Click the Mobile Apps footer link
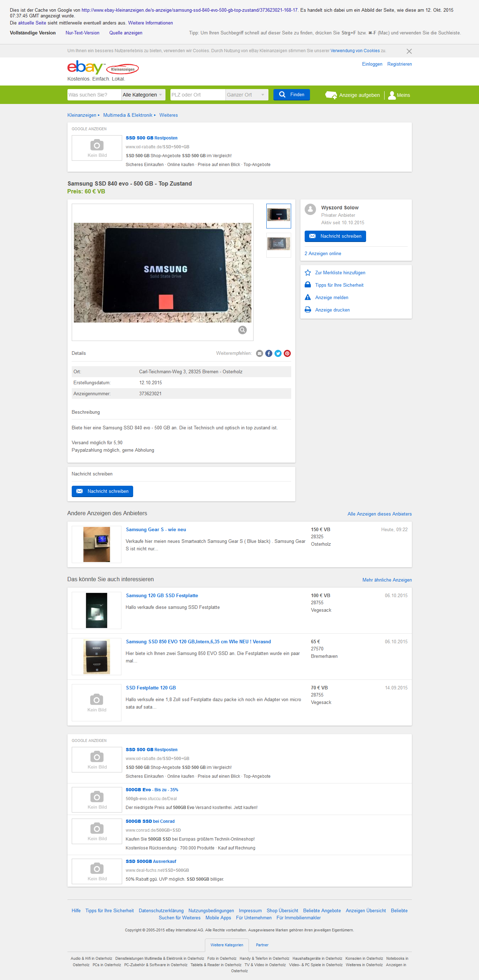The width and height of the screenshot is (479, 980). (218, 918)
